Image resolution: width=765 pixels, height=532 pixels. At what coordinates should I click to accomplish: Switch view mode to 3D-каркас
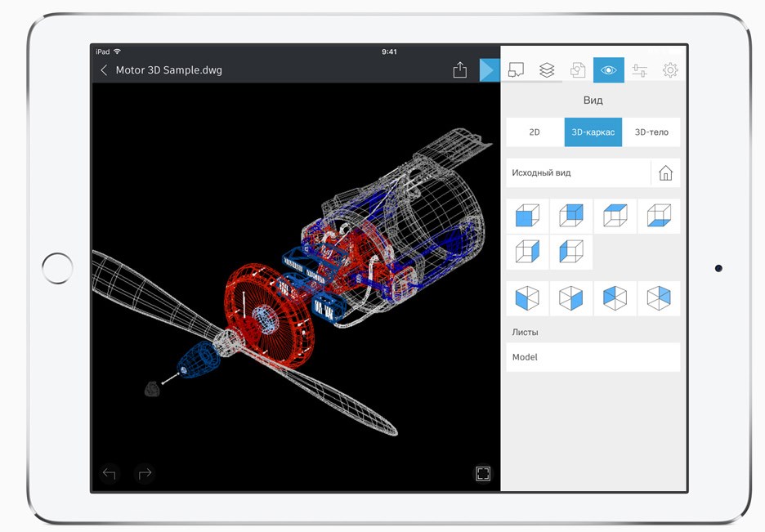tap(593, 132)
